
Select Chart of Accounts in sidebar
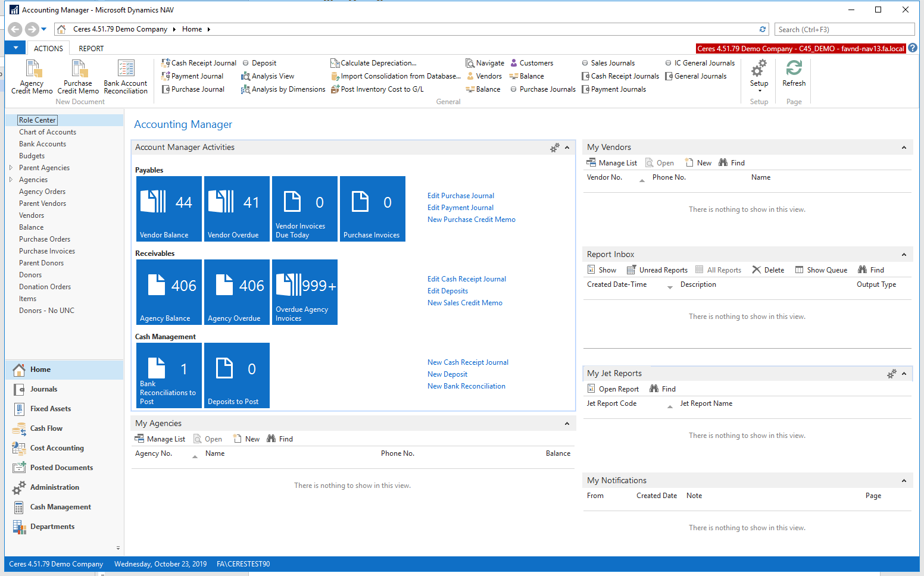(x=48, y=132)
